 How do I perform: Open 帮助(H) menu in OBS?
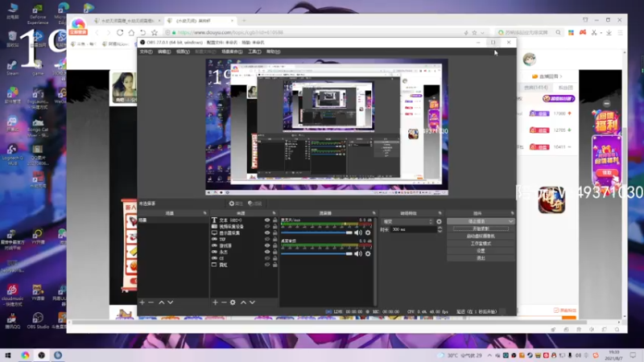pyautogui.click(x=274, y=51)
